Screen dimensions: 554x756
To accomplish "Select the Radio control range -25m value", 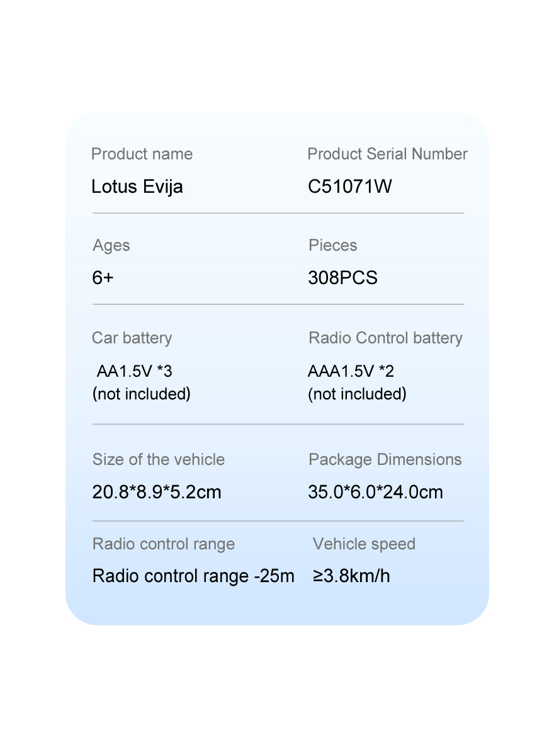I will (x=193, y=576).
